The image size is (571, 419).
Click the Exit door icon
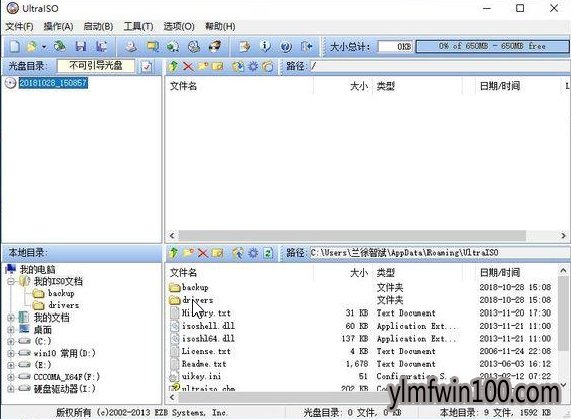coord(307,47)
